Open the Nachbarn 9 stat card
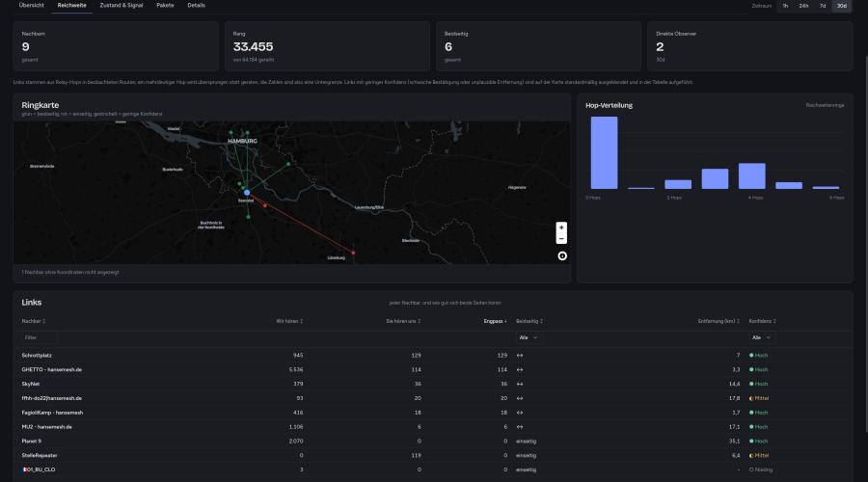 click(x=116, y=46)
